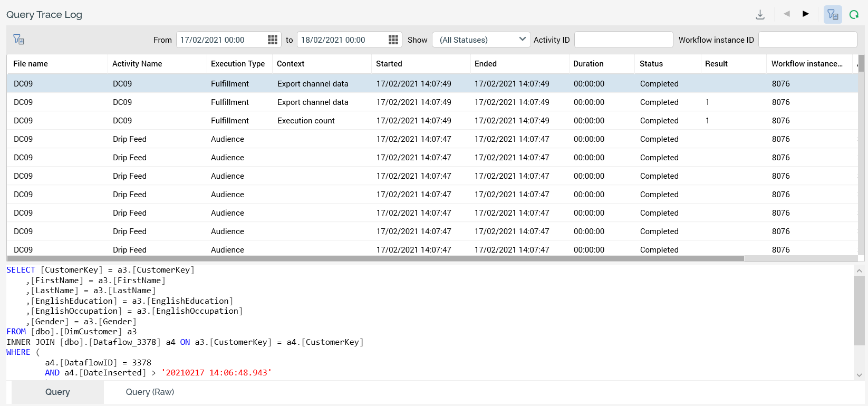Sort by the Started column header
The width and height of the screenshot is (868, 406).
[389, 64]
